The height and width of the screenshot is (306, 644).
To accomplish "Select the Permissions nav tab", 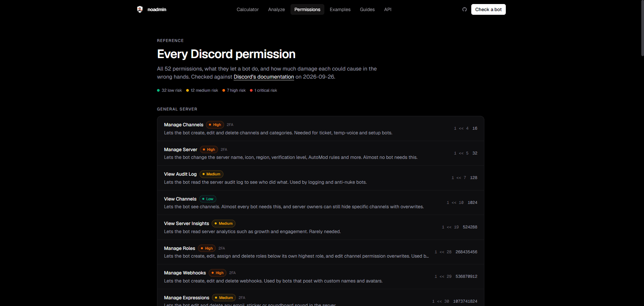I will pyautogui.click(x=307, y=9).
